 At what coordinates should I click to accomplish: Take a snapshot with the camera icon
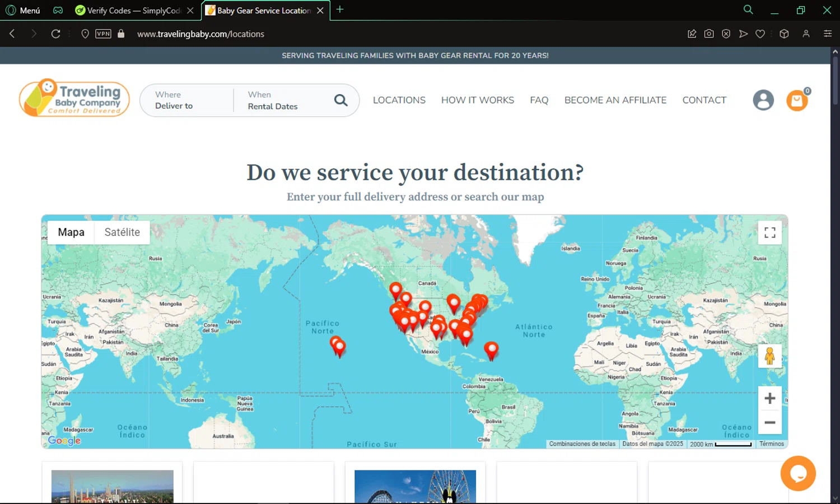click(x=709, y=34)
